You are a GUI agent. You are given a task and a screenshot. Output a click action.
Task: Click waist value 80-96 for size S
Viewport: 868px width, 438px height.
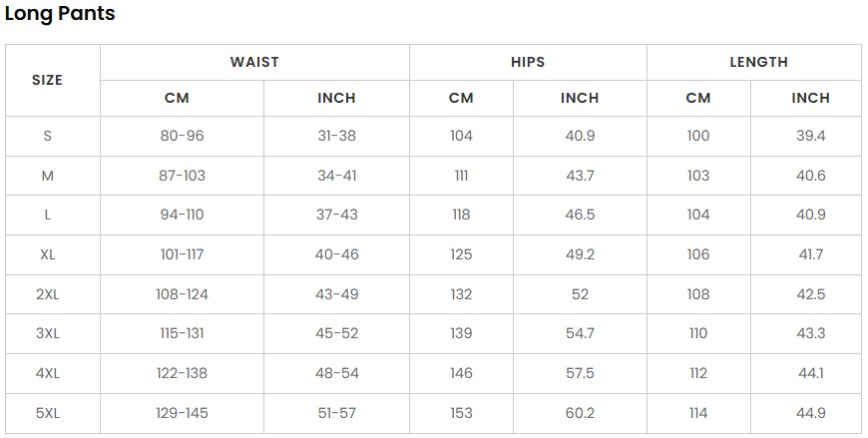pyautogui.click(x=183, y=136)
